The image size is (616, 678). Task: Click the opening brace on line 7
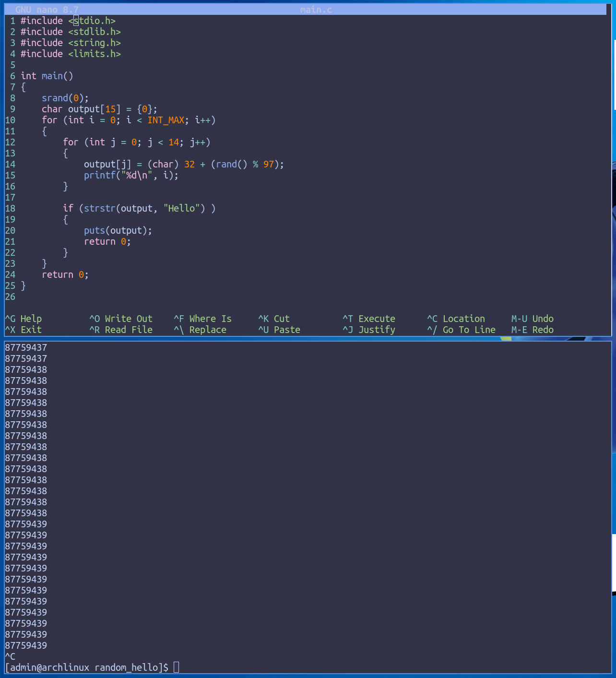coord(24,87)
